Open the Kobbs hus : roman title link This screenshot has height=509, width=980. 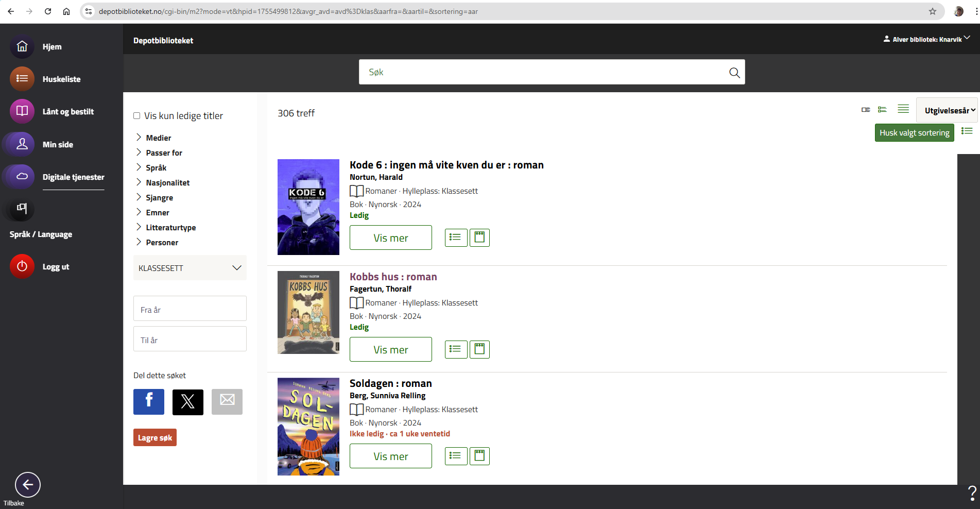coord(393,277)
